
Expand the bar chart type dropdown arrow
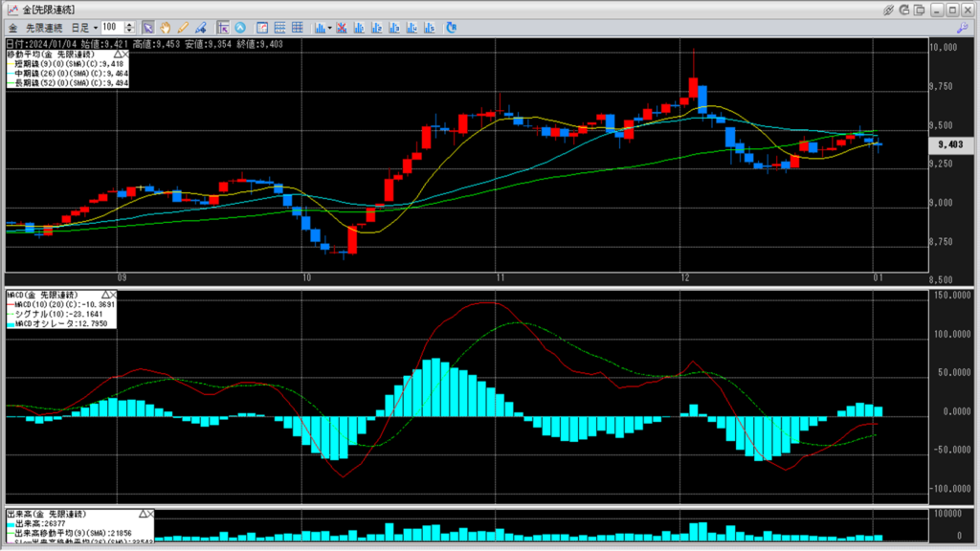328,28
